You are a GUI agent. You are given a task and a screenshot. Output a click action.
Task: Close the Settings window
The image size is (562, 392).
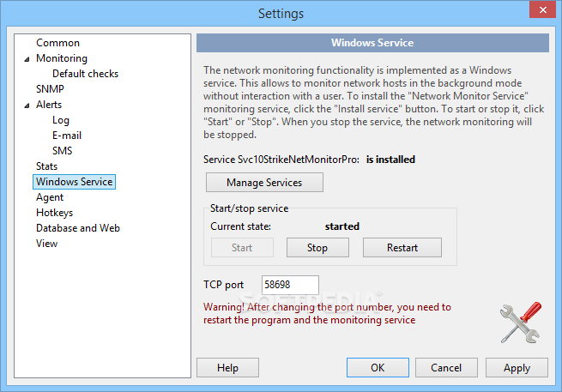point(542,9)
